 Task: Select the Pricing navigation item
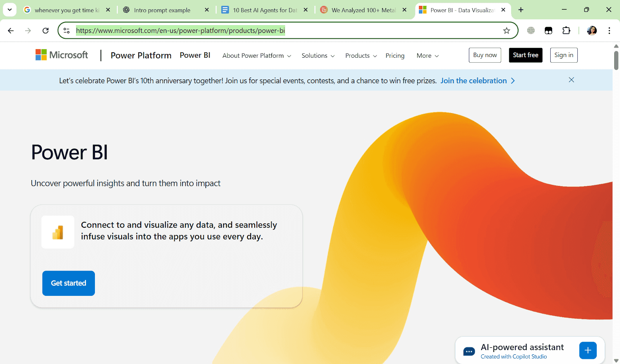pyautogui.click(x=395, y=55)
